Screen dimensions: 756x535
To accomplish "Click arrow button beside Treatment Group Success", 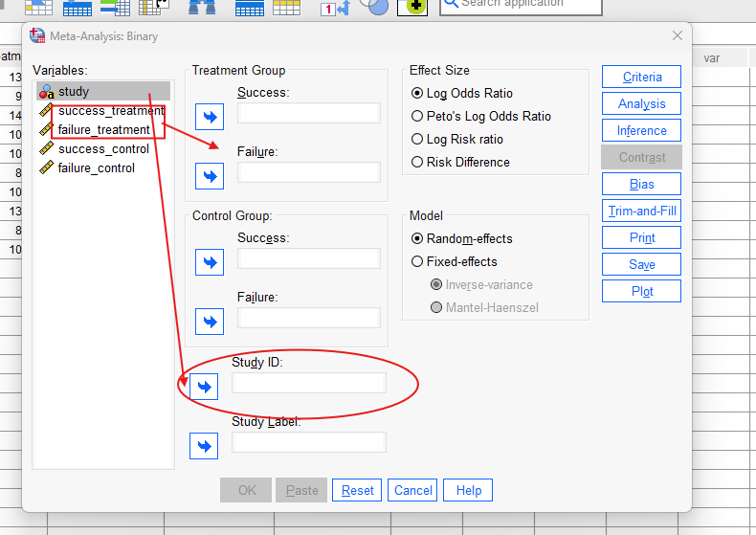I will click(209, 117).
